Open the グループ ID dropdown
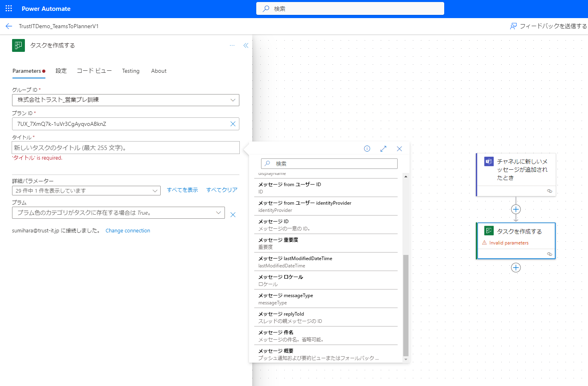The height and width of the screenshot is (386, 588). [x=126, y=100]
